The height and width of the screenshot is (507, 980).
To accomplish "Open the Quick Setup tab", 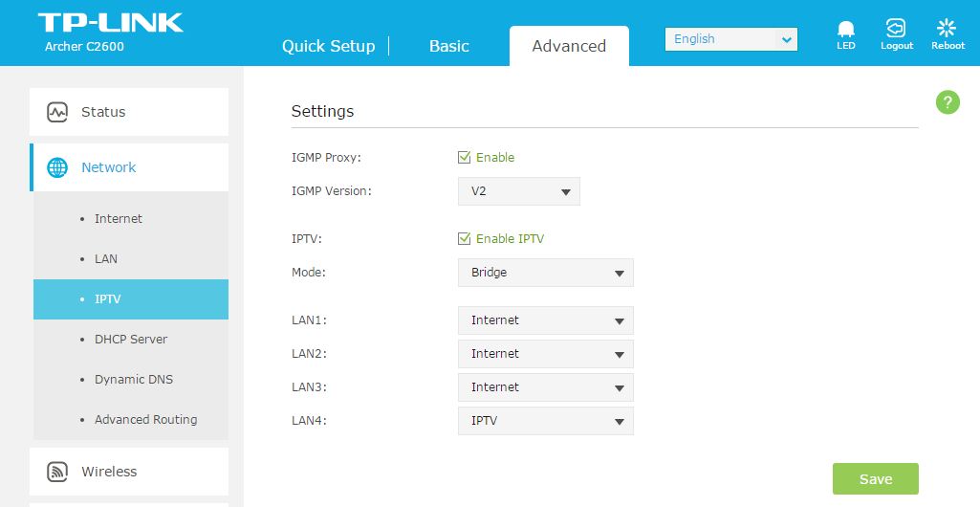I will click(x=328, y=46).
